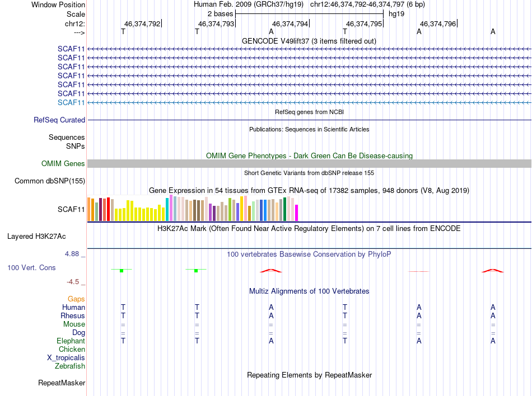Select the Elephant alignment row label
532x396 pixels.
(71, 341)
